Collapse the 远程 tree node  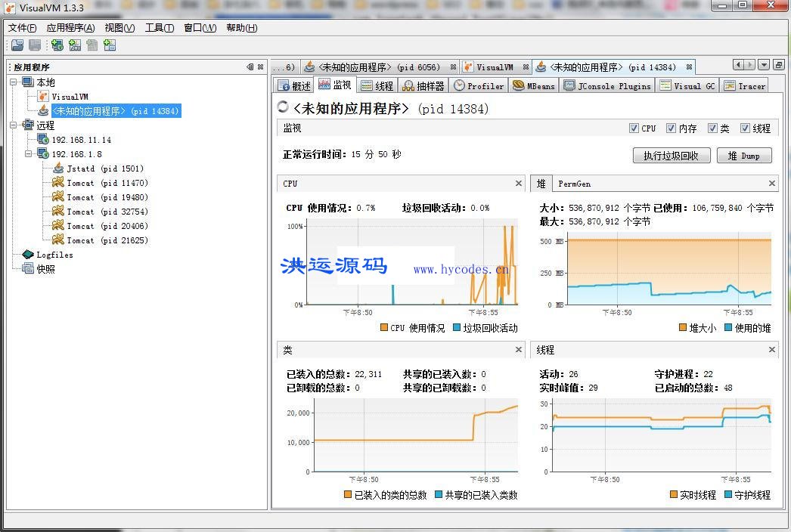coord(14,125)
